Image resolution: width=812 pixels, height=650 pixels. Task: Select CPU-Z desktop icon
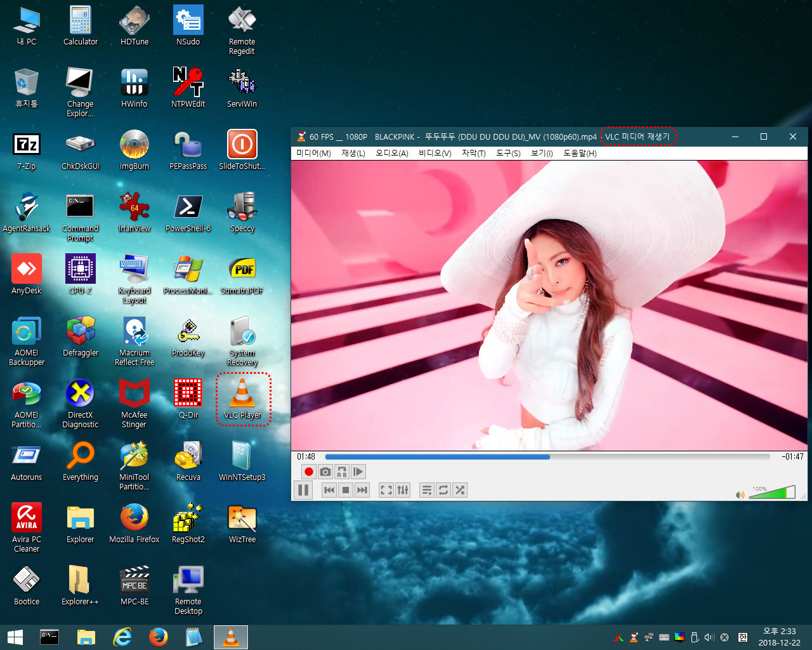click(x=81, y=274)
